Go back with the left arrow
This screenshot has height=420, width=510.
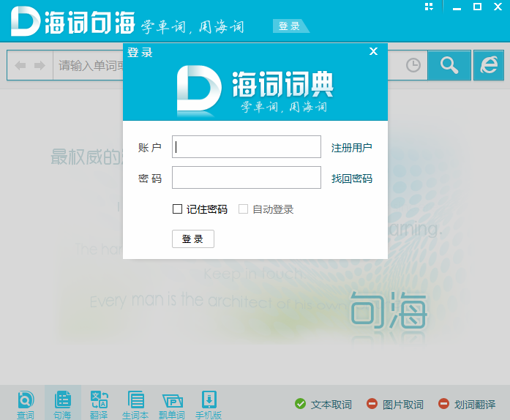coord(20,65)
